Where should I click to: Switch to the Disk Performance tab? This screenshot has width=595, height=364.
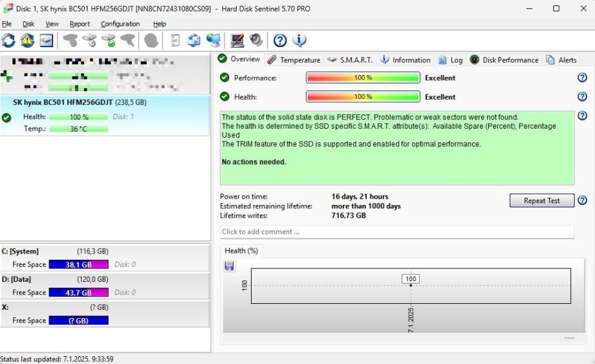pos(504,60)
